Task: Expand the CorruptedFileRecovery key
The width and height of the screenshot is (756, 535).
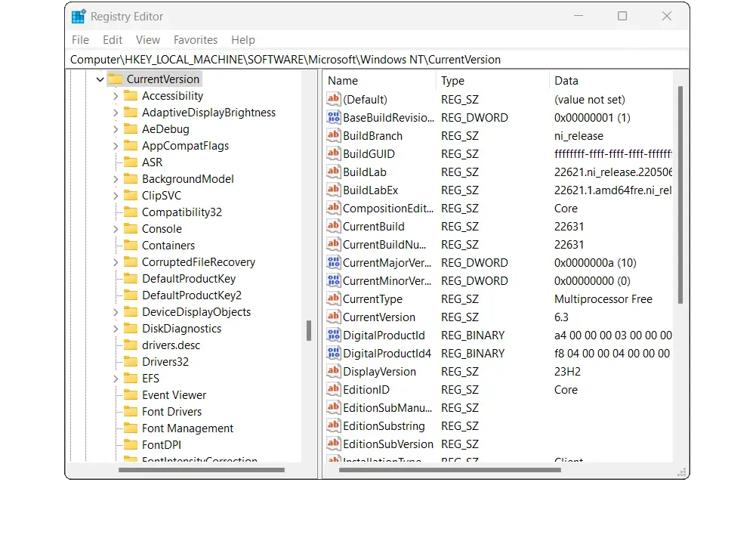Action: tap(116, 262)
